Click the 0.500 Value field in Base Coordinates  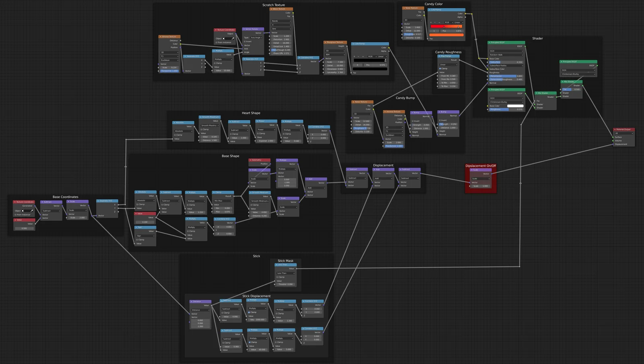point(24,228)
